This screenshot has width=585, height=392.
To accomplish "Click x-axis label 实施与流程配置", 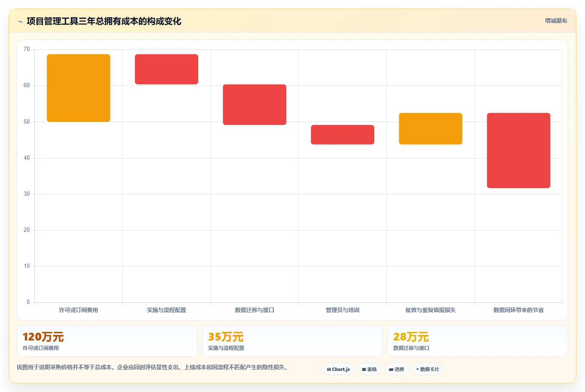I will [x=167, y=310].
